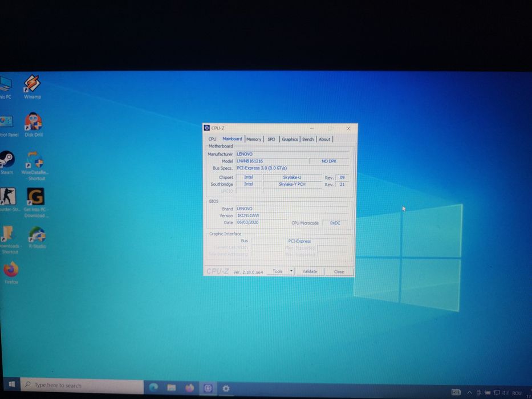
Task: Switch the ROU input language indicator
Action: [x=517, y=393]
